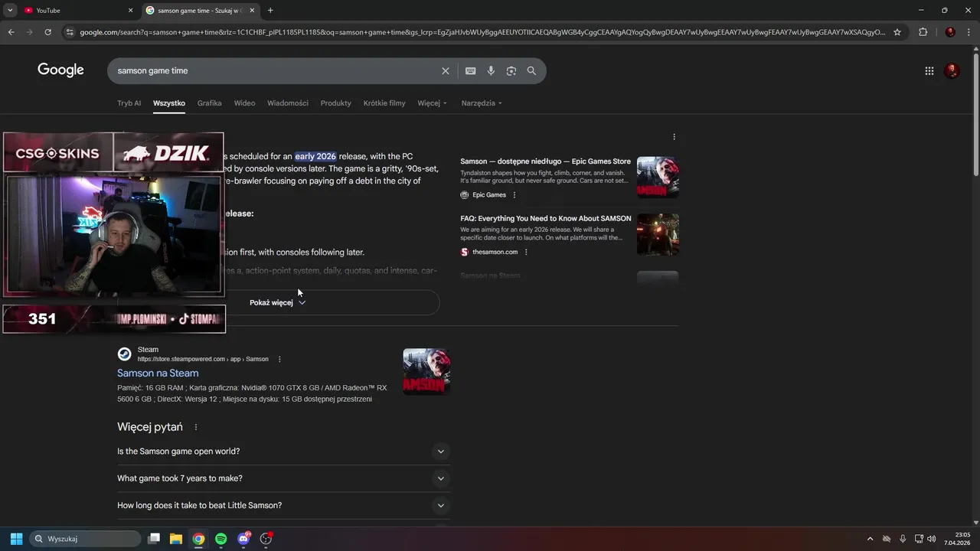Open Google Lens image search

511,70
